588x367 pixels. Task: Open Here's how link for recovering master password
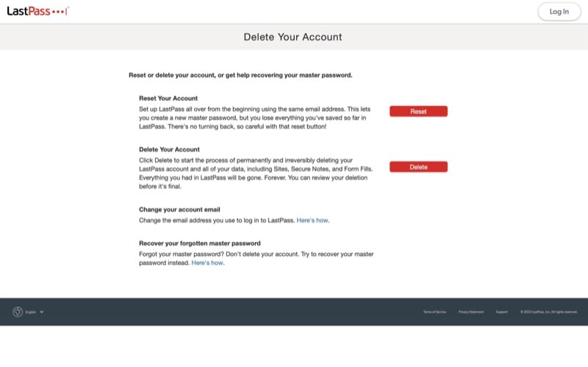click(x=207, y=263)
